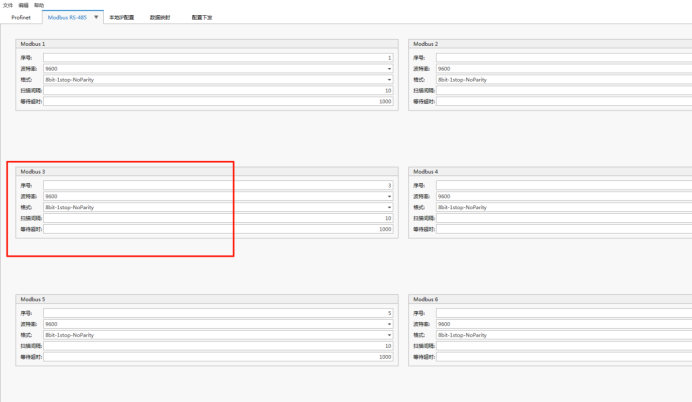Image resolution: width=692 pixels, height=402 pixels.
Task: Click the Modbus 4 波特率 9600 box
Action: click(x=564, y=196)
